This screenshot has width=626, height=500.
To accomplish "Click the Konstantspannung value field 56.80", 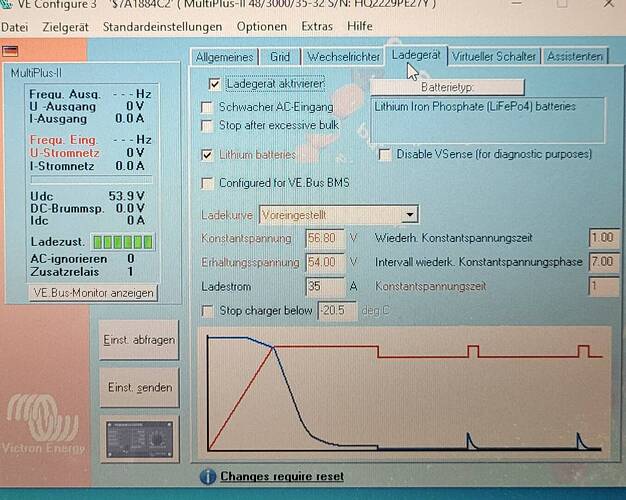I will click(x=325, y=238).
